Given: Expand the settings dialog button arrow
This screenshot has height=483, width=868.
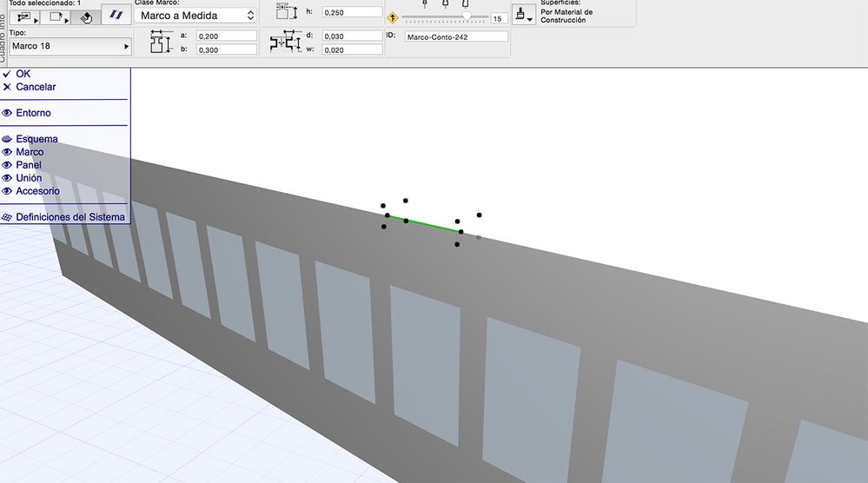Looking at the screenshot, I should click(x=36, y=21).
